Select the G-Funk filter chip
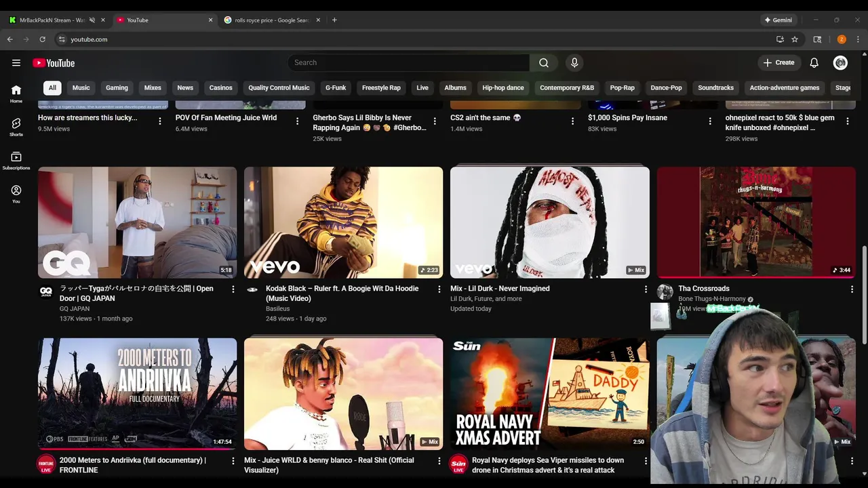 [336, 87]
